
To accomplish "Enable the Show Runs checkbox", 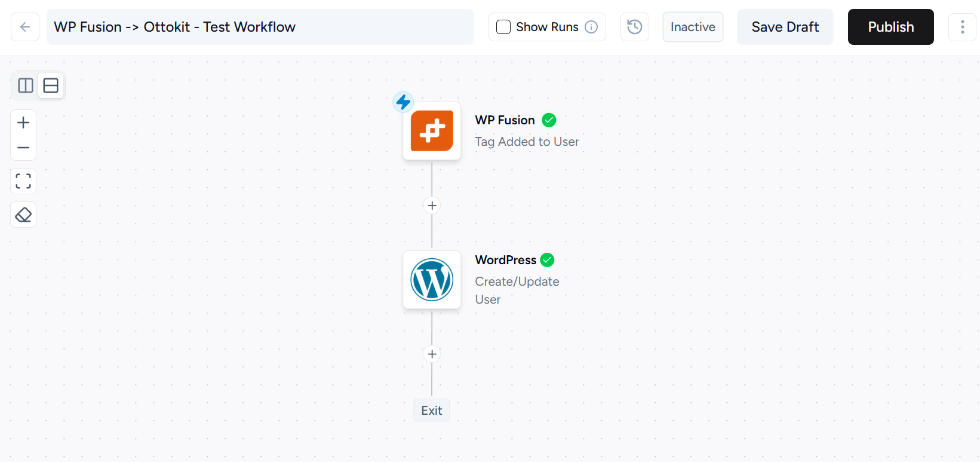I will coord(503,27).
